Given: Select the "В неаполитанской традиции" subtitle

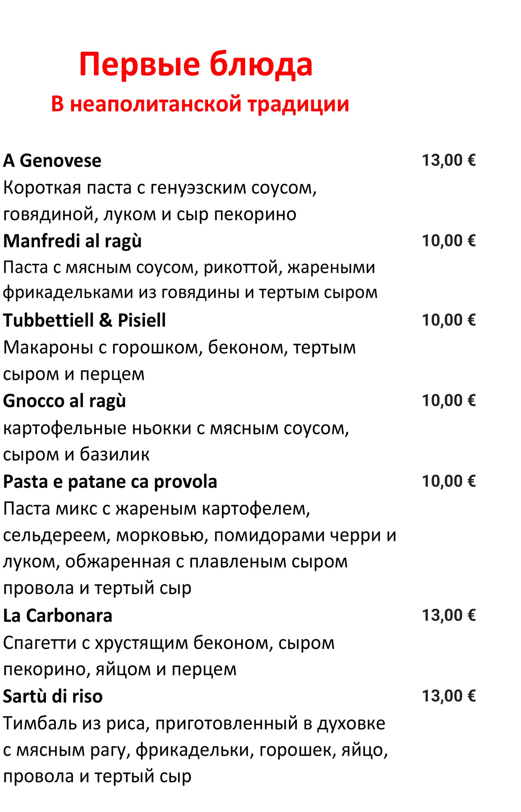Looking at the screenshot, I should 200,104.
